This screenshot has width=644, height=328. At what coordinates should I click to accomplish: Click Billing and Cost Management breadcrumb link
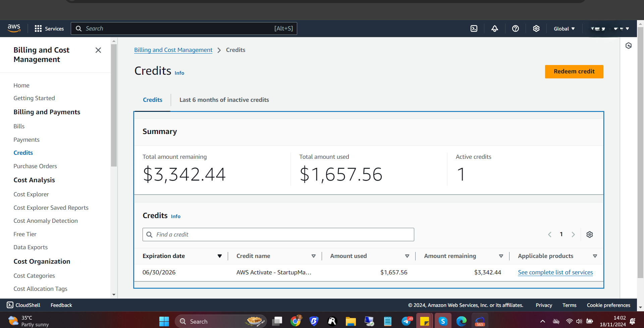coord(173,50)
